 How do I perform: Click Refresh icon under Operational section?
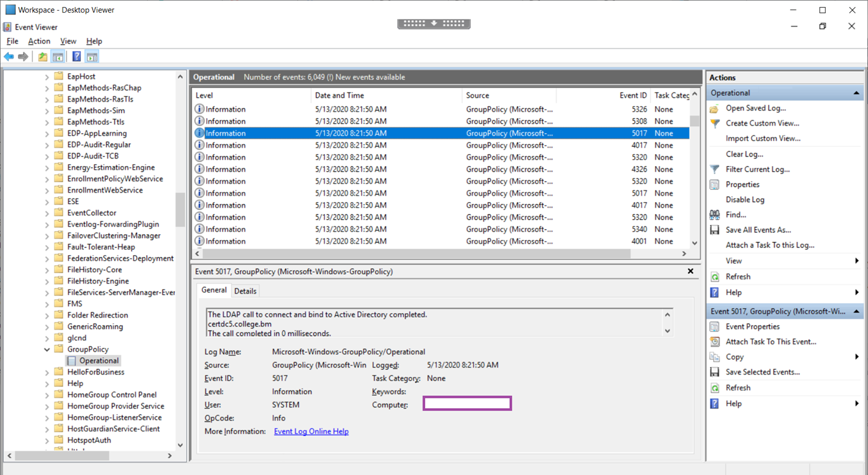coord(714,277)
